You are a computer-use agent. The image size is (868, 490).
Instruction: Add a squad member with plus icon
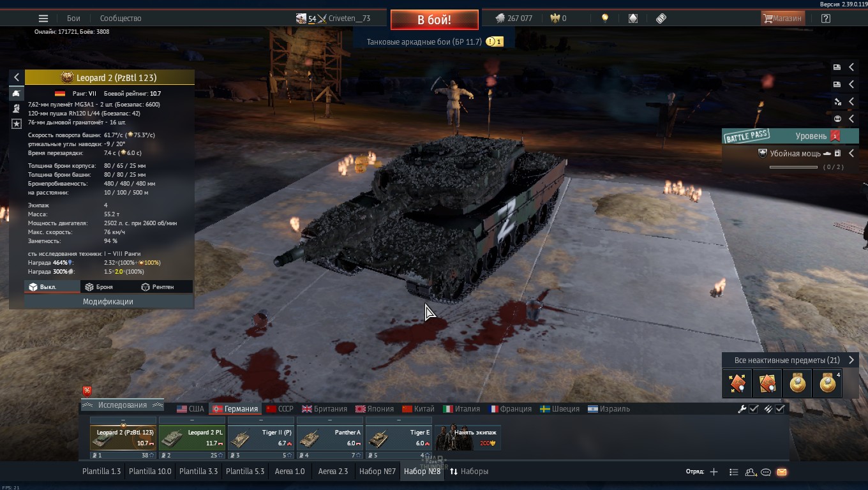click(714, 472)
